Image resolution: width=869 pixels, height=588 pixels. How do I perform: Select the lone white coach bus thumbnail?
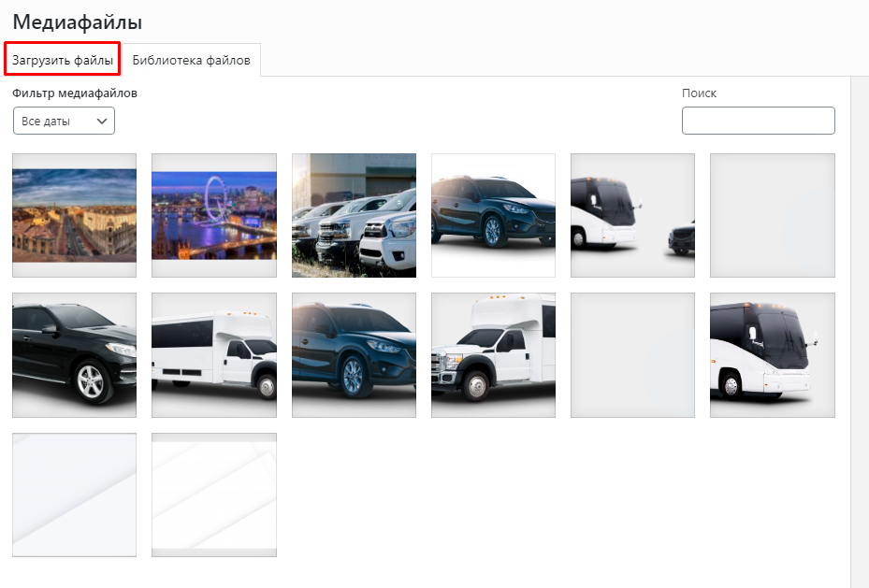772,355
